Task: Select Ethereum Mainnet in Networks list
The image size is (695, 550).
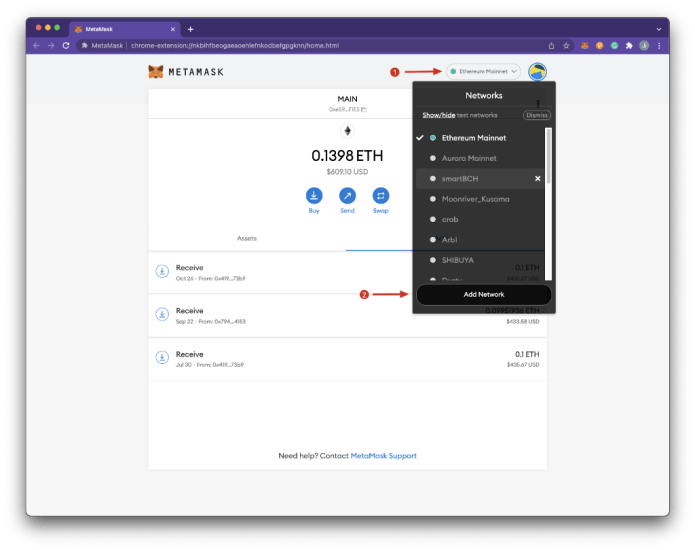Action: click(480, 138)
